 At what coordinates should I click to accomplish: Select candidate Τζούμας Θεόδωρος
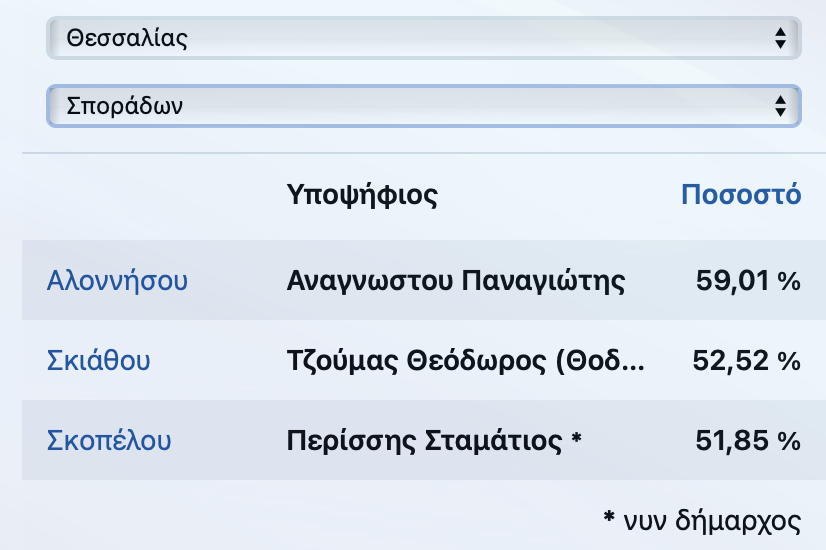point(465,361)
